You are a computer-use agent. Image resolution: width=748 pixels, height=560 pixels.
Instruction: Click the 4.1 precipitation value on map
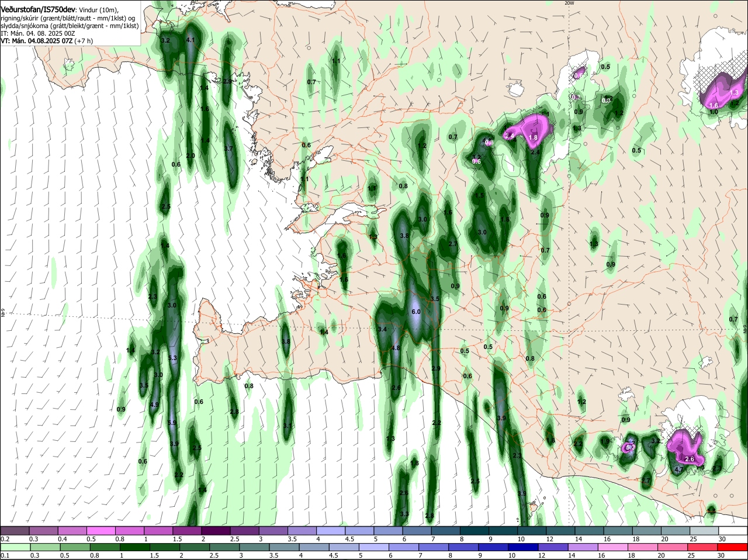coord(190,40)
